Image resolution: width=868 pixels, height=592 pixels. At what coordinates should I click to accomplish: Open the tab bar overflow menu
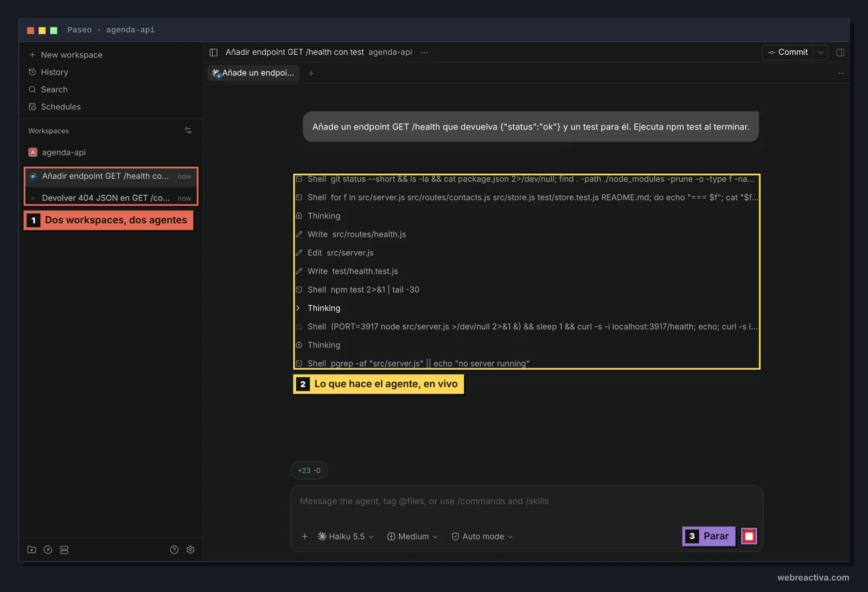841,73
